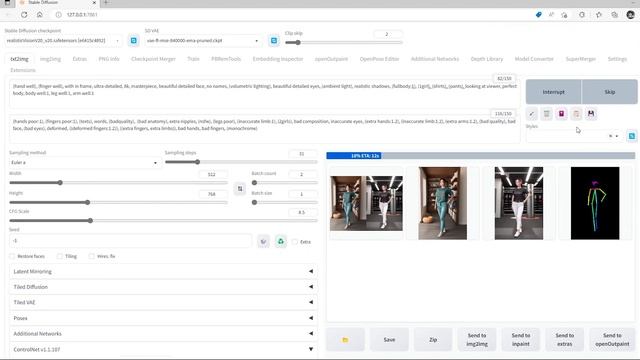Enable the Restore faces checkbox
Viewport: 640px width, 360px height.
12,256
